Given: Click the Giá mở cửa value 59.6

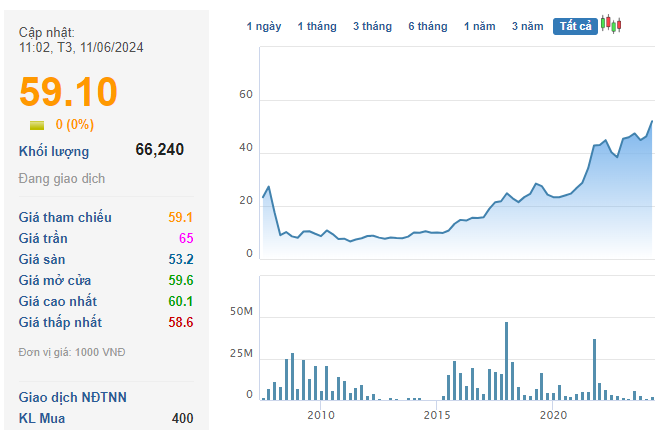Looking at the screenshot, I should point(181,281).
